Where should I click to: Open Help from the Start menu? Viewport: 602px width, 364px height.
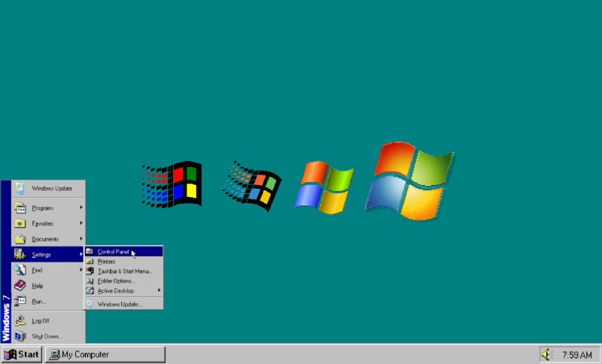click(48, 286)
